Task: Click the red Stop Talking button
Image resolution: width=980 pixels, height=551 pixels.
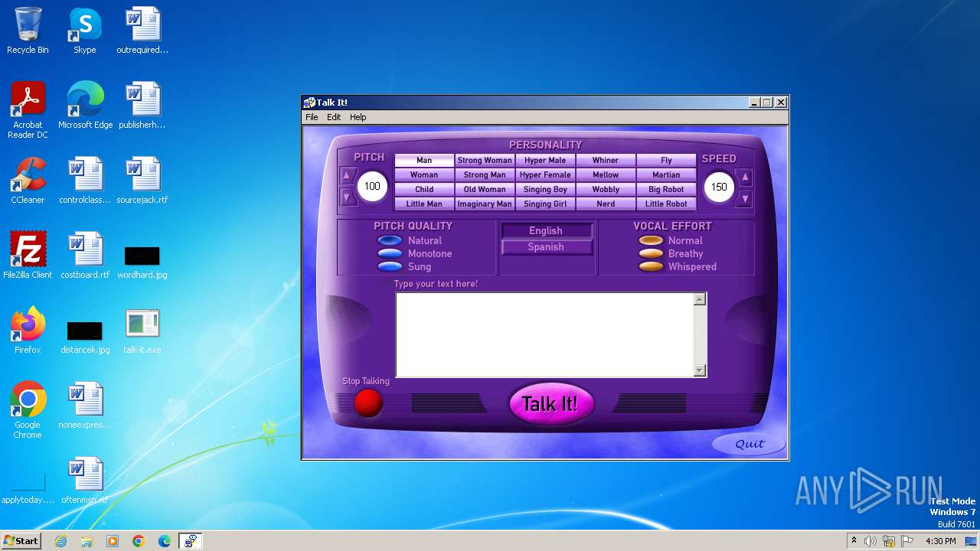Action: (x=368, y=403)
